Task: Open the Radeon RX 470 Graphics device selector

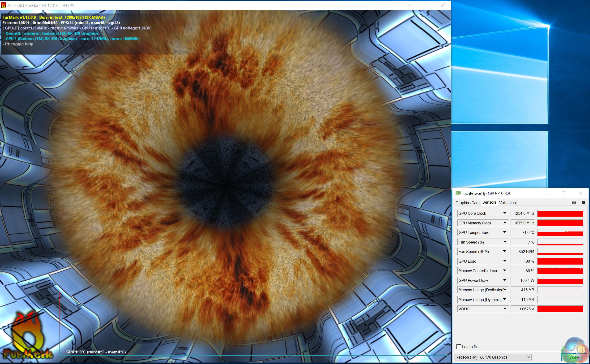Action: pyautogui.click(x=493, y=357)
